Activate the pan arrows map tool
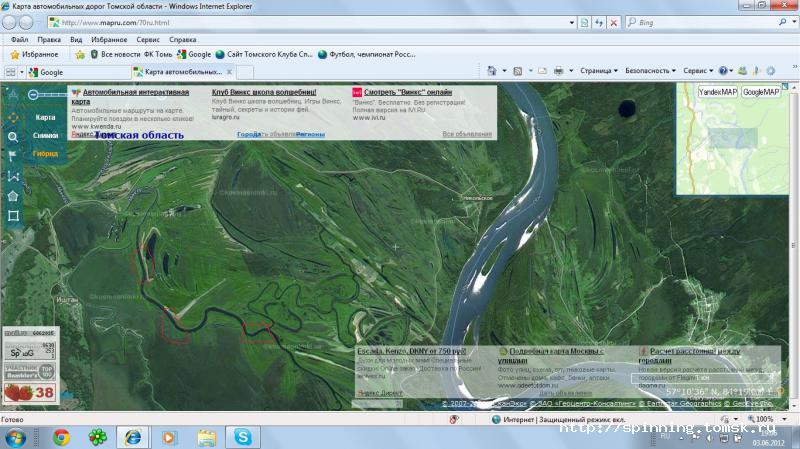800x449 pixels. click(13, 118)
